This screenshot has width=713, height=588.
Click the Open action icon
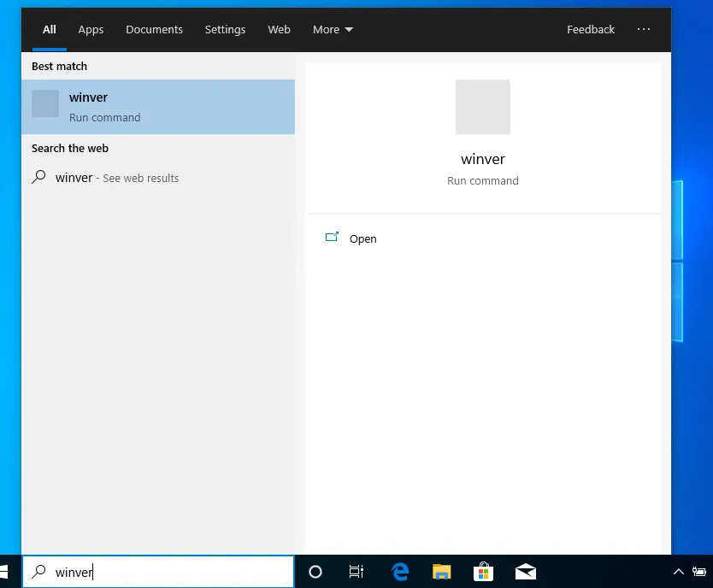pyautogui.click(x=332, y=238)
